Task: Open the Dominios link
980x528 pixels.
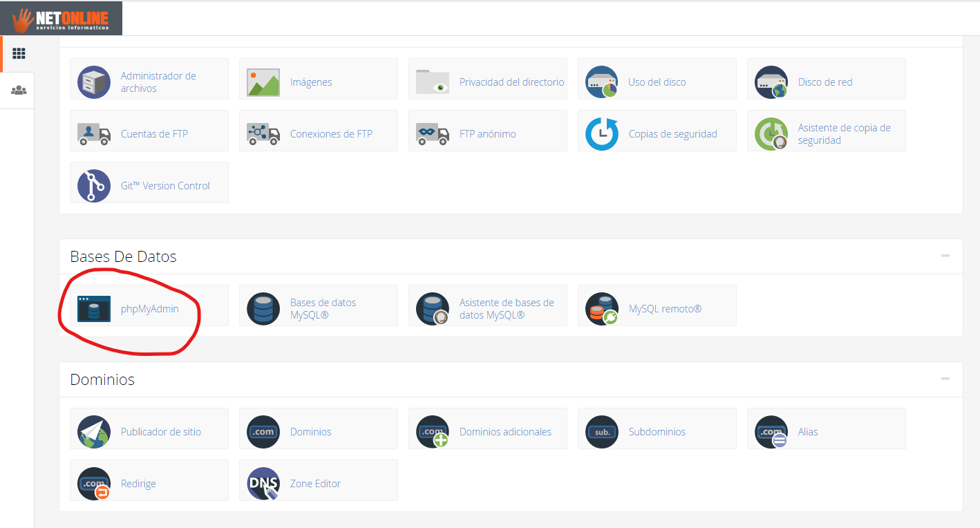Action: (311, 432)
